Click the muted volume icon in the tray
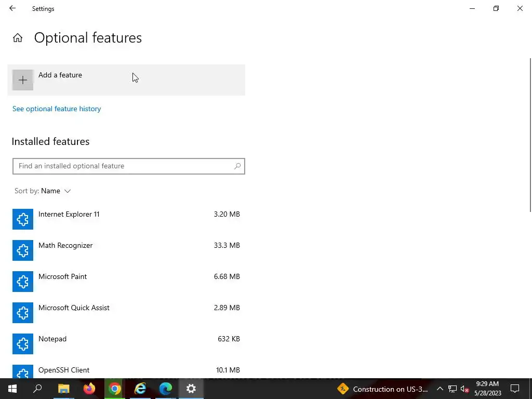 tap(465, 389)
